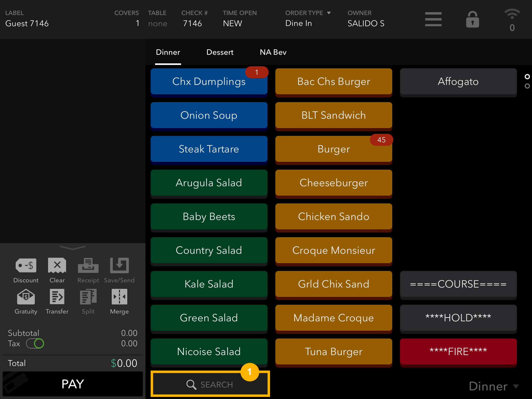This screenshot has height=399, width=532.
Task: Switch to the Dinner tab
Action: tap(168, 52)
